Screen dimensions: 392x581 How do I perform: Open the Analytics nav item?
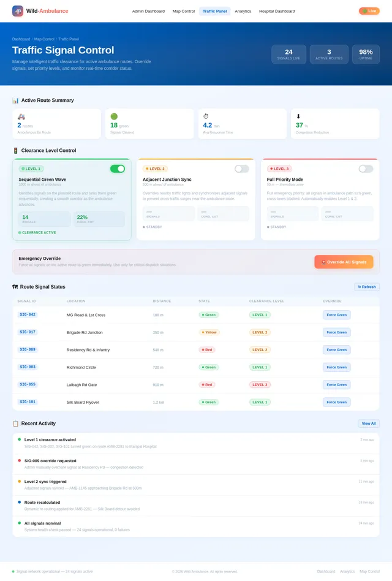[x=243, y=11]
